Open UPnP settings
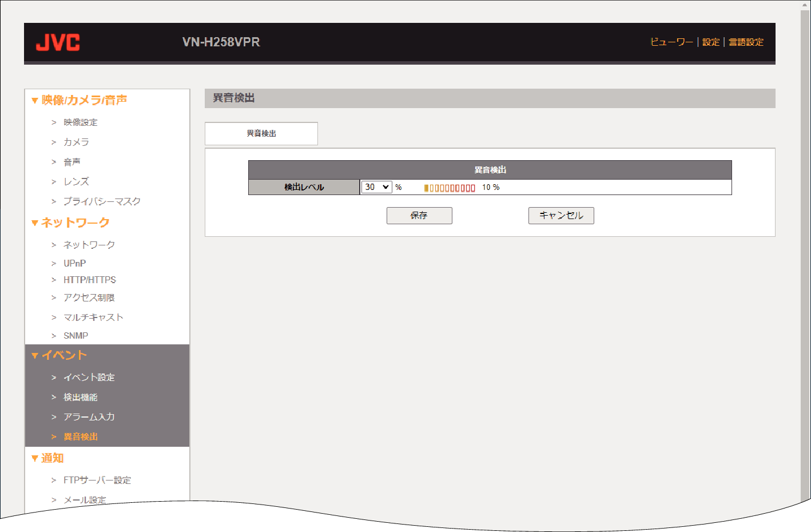 75,263
